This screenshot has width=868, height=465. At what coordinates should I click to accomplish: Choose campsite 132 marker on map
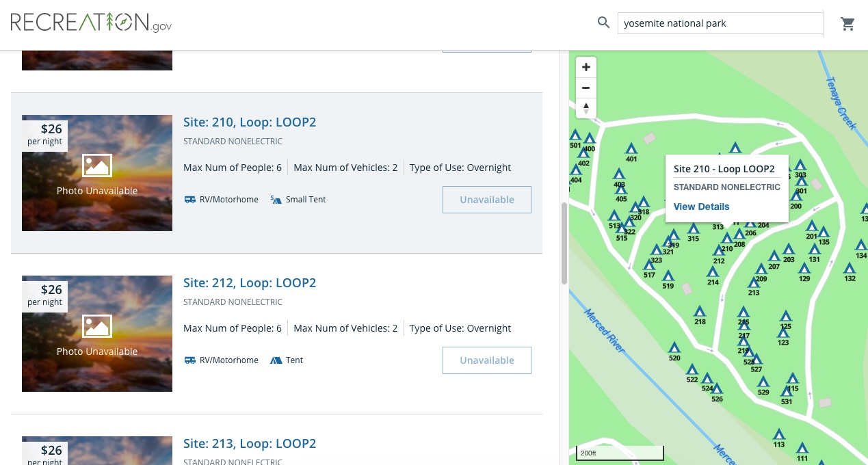point(850,268)
